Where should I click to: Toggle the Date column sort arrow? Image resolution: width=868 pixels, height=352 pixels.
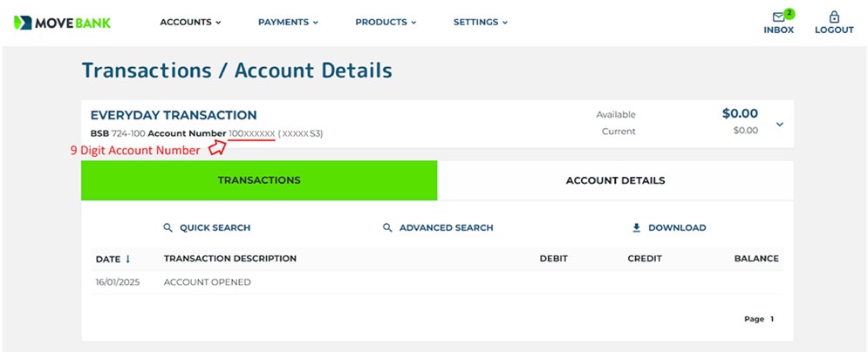coord(128,259)
